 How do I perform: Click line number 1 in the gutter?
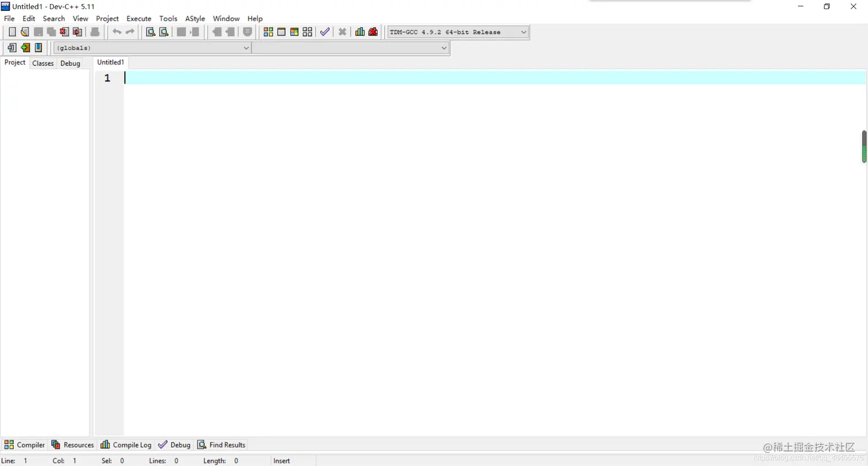click(x=107, y=78)
